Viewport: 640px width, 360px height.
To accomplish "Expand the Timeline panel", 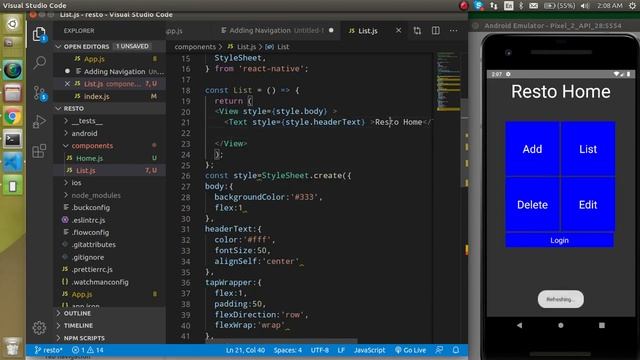I will click(x=109, y=326).
